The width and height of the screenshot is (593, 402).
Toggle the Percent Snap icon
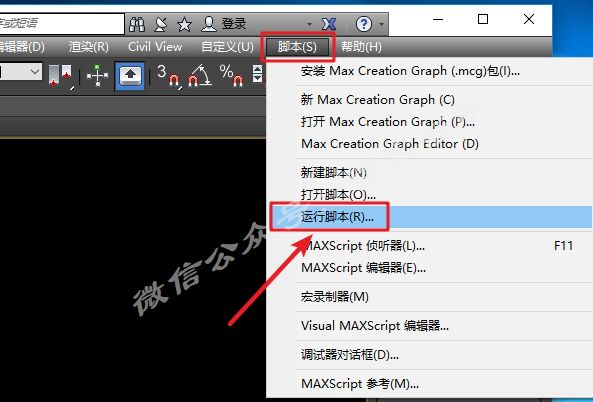pyautogui.click(x=231, y=76)
